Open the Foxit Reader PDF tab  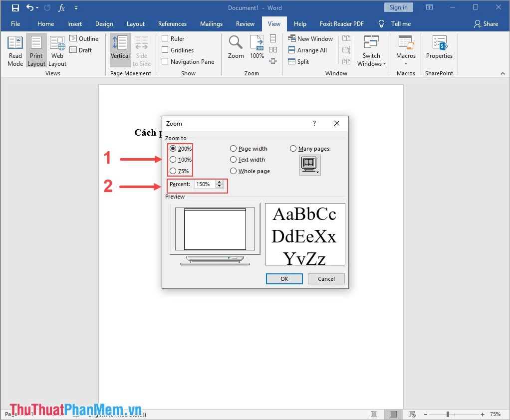[x=341, y=24]
